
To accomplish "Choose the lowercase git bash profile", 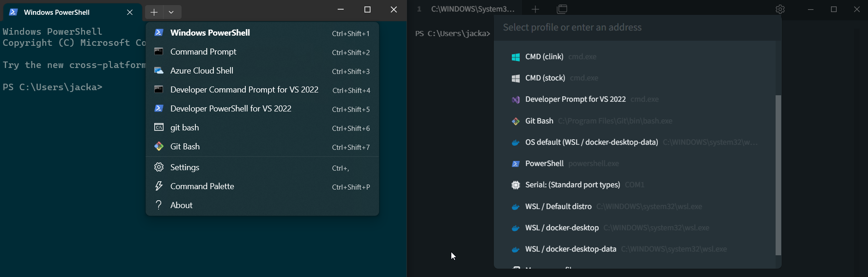I will [x=262, y=128].
